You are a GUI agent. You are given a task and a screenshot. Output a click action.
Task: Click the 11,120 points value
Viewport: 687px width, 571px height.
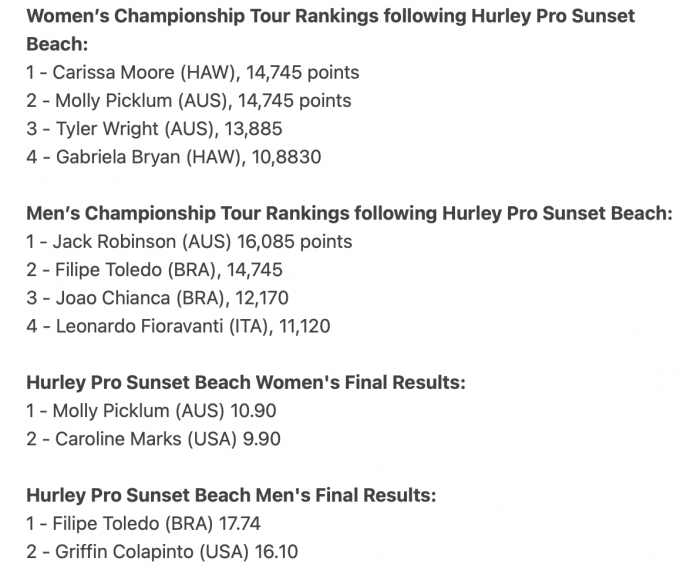[x=305, y=326]
